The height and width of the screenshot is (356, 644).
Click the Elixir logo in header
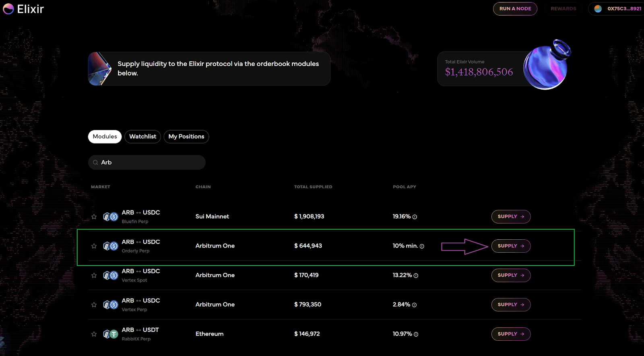tap(23, 9)
